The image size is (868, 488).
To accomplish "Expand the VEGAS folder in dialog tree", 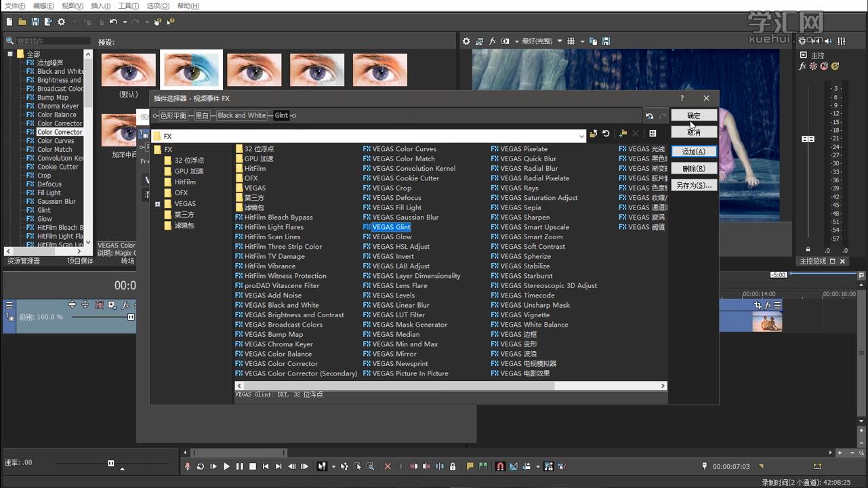I will tap(158, 203).
